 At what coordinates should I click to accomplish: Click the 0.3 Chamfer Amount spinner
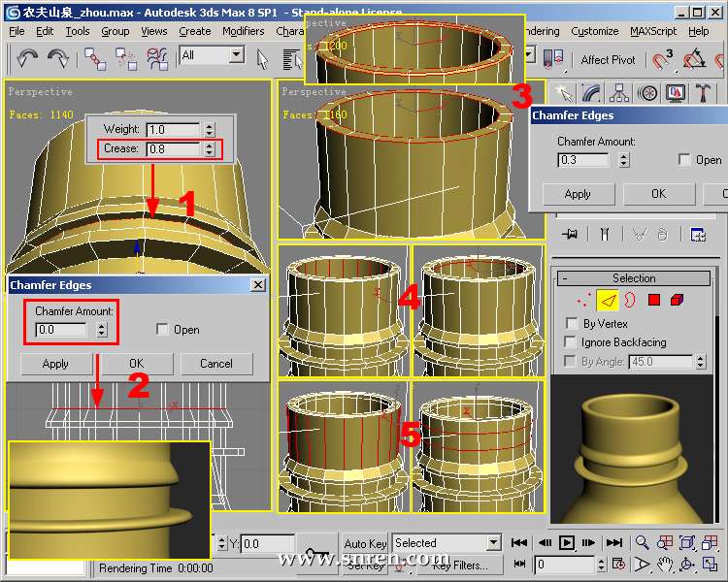[624, 160]
